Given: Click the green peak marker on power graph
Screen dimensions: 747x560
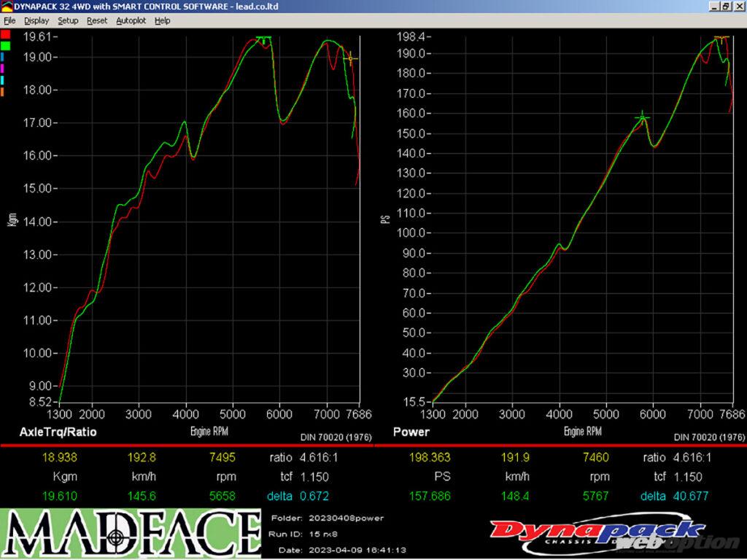Looking at the screenshot, I should click(642, 117).
